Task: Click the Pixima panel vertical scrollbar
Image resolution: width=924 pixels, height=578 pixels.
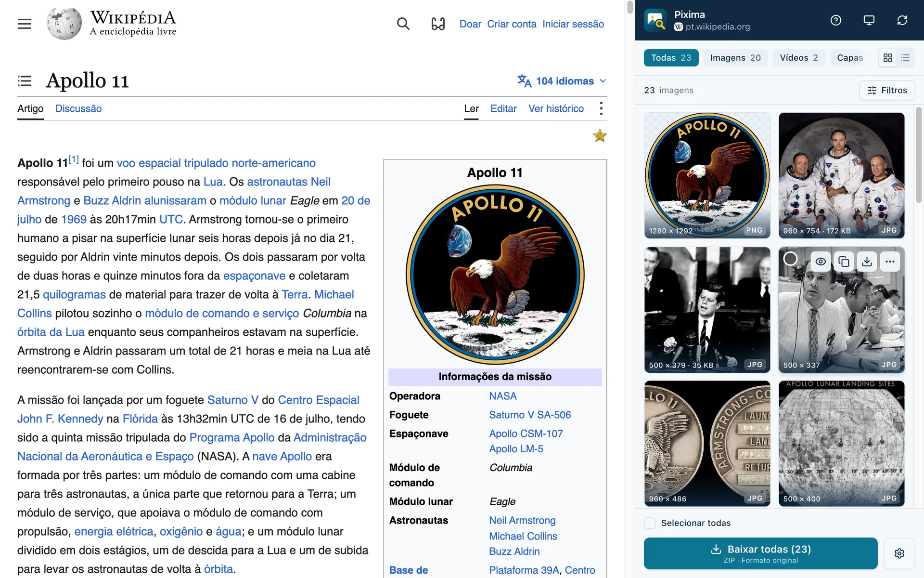Action: pyautogui.click(x=919, y=155)
